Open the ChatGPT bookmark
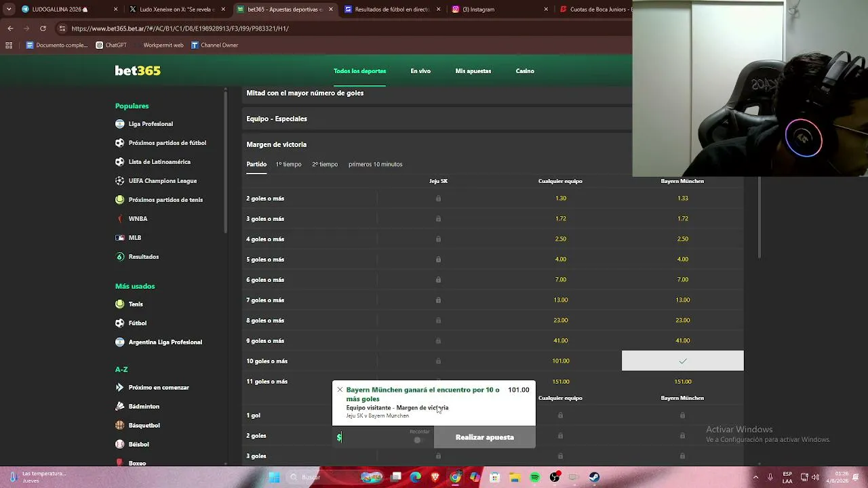The width and height of the screenshot is (868, 488). point(111,45)
